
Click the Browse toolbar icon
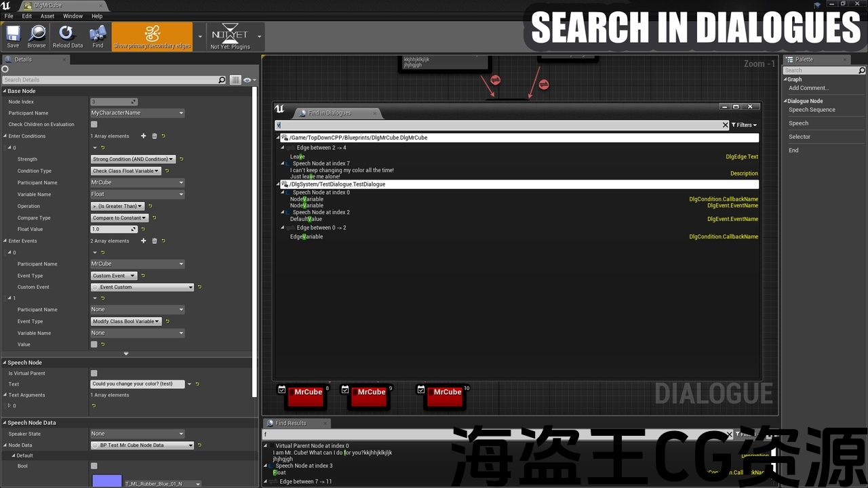coord(37,36)
